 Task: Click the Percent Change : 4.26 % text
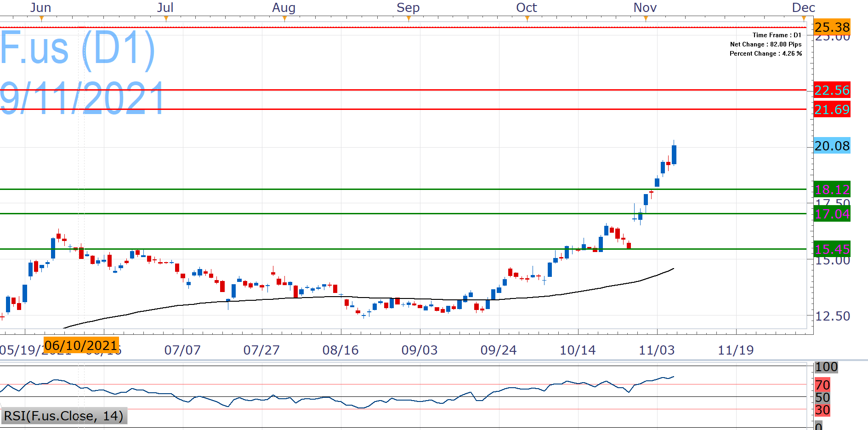[766, 53]
